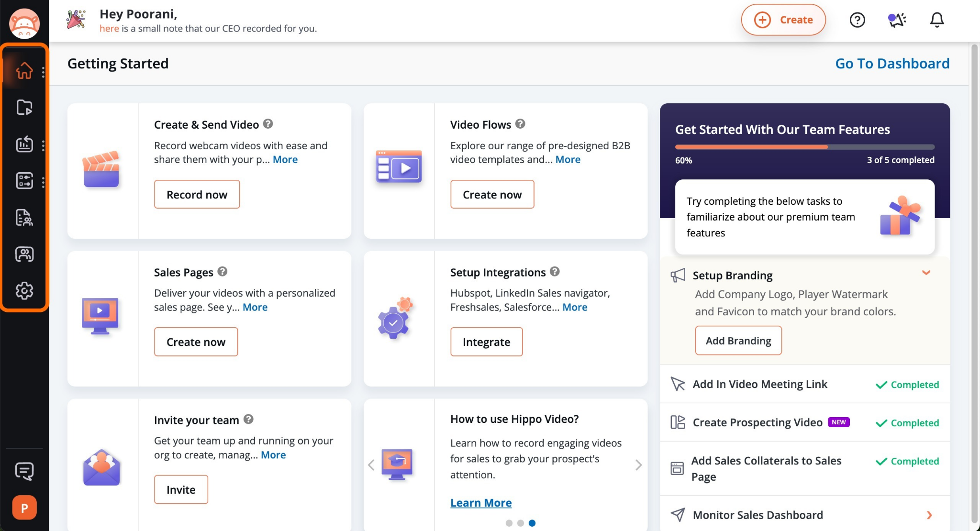980x531 pixels.
Task: Click the Record now button
Action: coord(197,194)
